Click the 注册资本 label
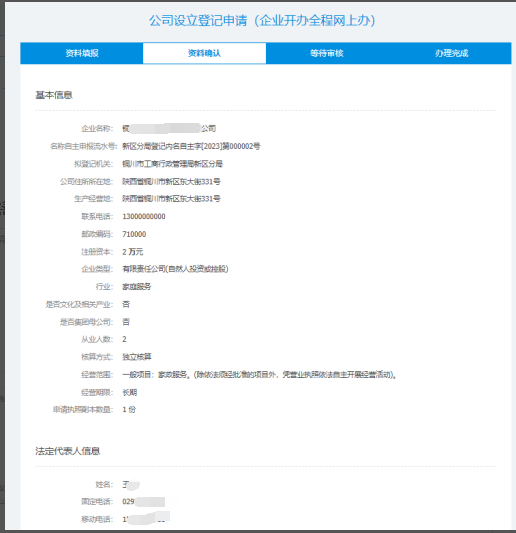The image size is (516, 533). (97, 252)
